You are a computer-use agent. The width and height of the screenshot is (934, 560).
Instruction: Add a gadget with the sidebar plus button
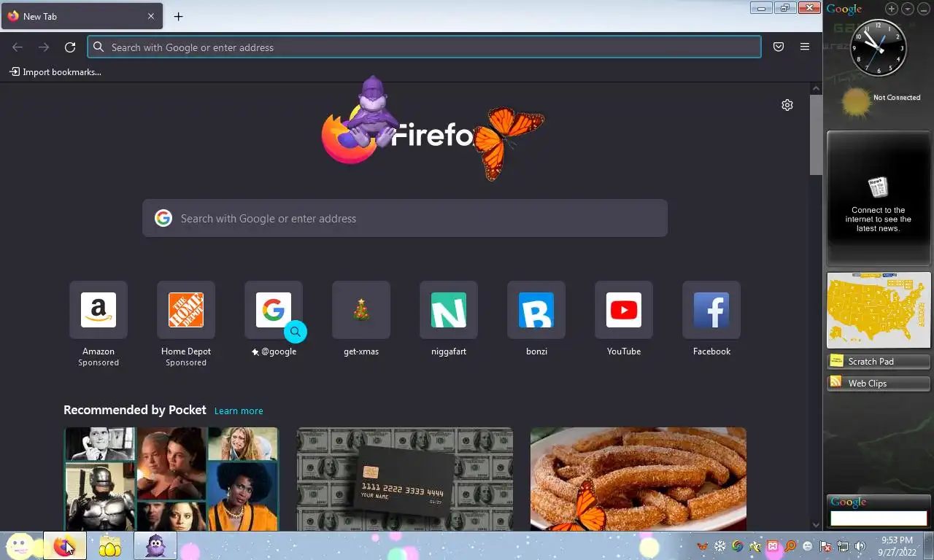click(x=892, y=9)
